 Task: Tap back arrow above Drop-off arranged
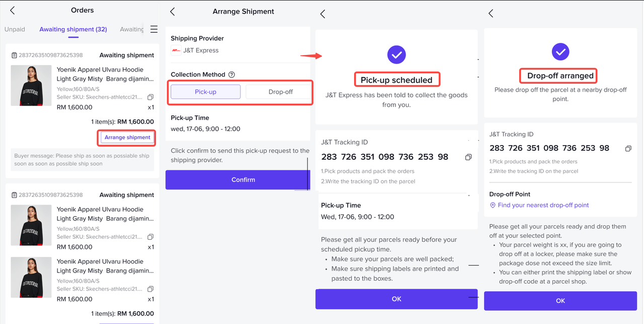pos(491,14)
